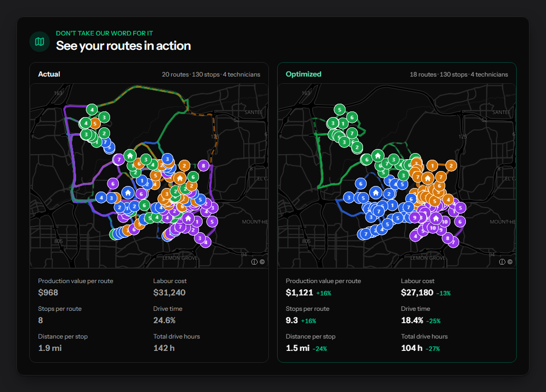Click blue home marker on Optimized map
The height and width of the screenshot is (392, 546).
click(376, 192)
